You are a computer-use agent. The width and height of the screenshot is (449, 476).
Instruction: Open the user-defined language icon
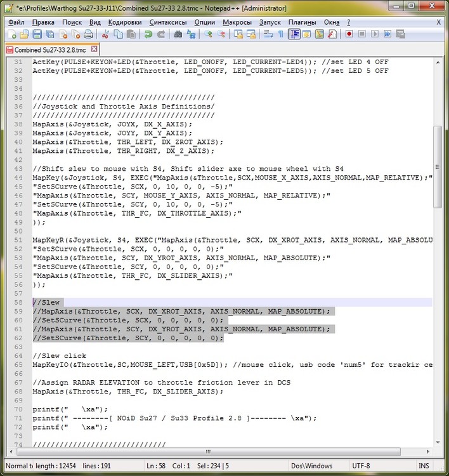click(x=306, y=34)
